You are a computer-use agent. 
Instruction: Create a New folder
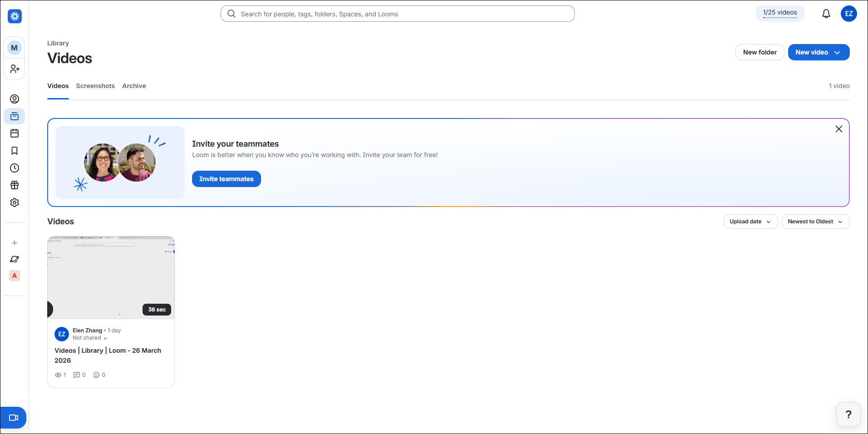click(x=759, y=52)
